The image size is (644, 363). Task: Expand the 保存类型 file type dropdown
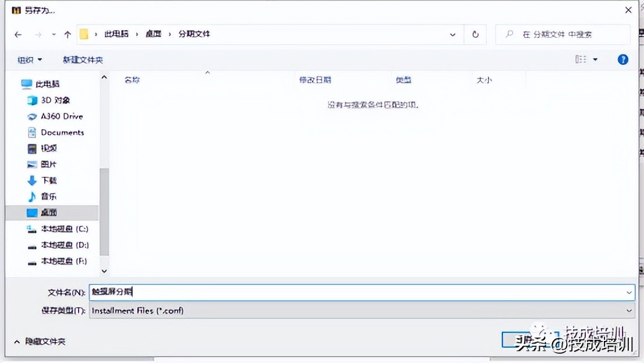point(628,311)
